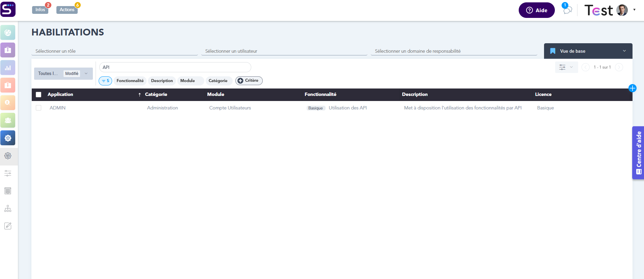Expand the display options sliders dropdown

566,67
